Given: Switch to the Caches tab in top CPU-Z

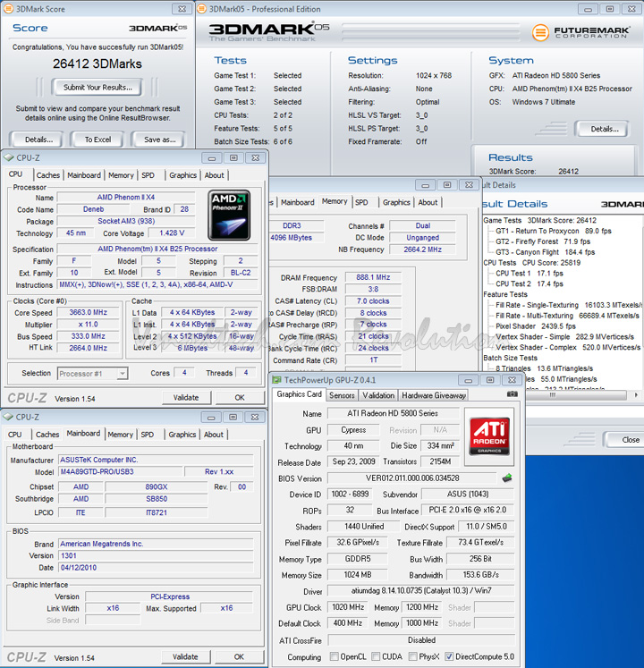Looking at the screenshot, I should tap(48, 175).
